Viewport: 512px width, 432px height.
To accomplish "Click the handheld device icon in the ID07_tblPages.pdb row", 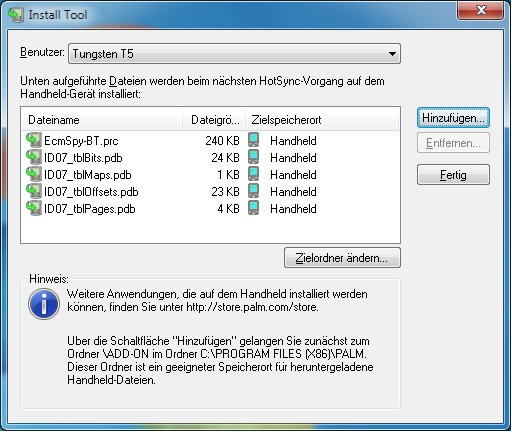I will tap(254, 208).
